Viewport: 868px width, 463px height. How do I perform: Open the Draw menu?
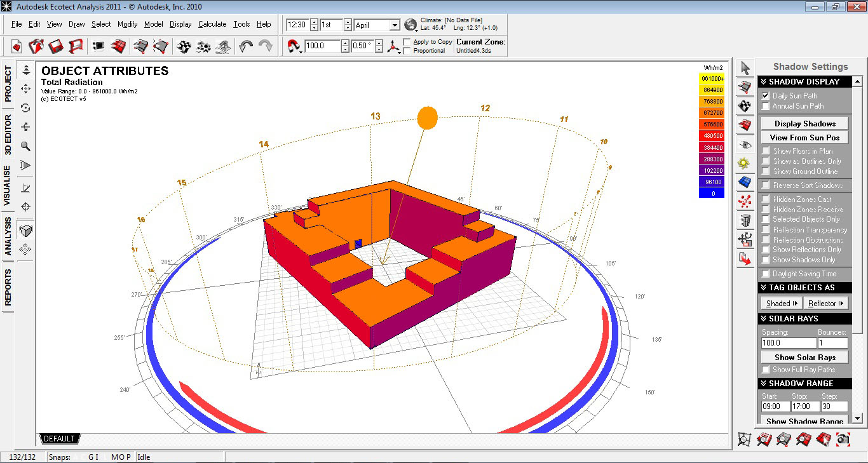point(77,24)
